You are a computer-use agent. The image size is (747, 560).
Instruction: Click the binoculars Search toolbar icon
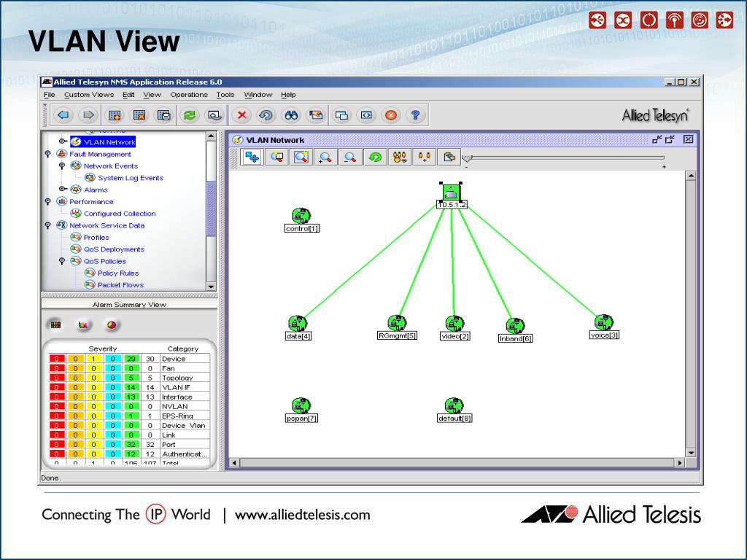(x=291, y=115)
